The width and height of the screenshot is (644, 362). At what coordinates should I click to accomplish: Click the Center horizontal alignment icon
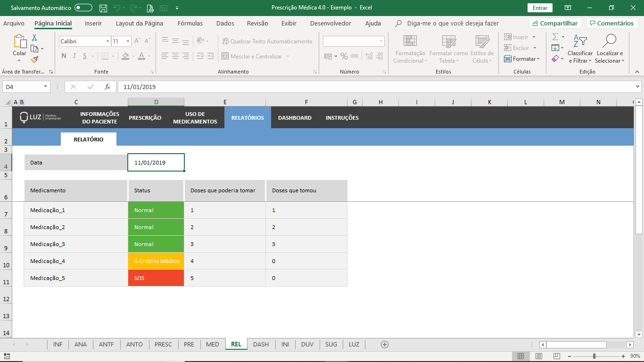[x=175, y=56]
